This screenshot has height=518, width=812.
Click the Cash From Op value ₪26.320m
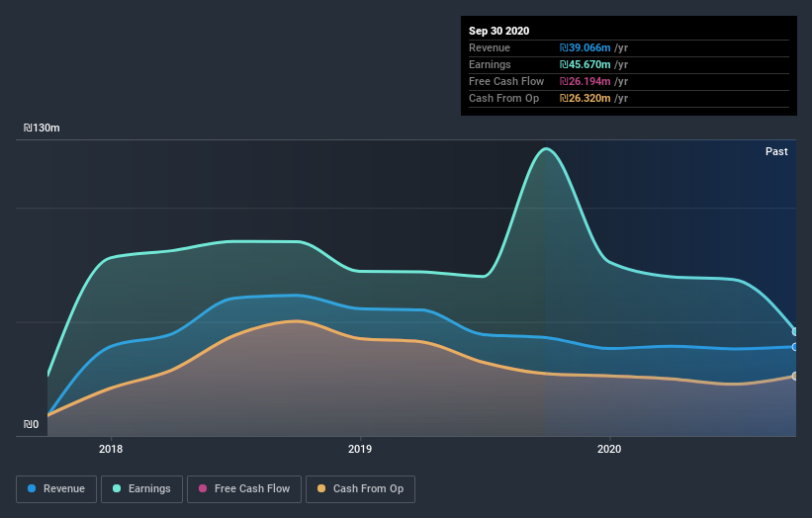click(x=585, y=98)
